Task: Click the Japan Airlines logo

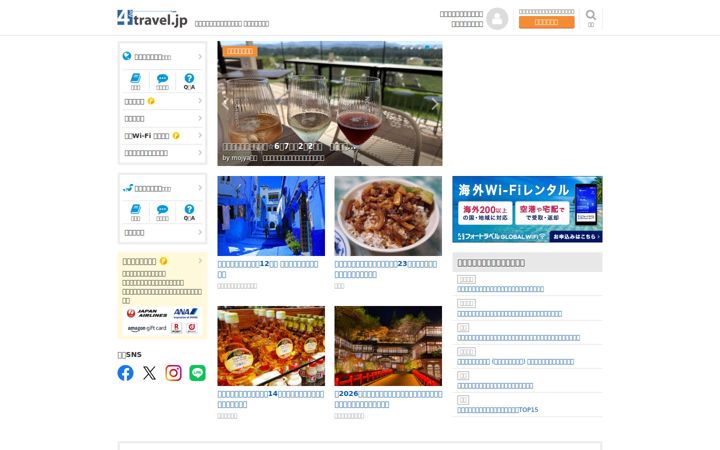Action: pos(147,313)
